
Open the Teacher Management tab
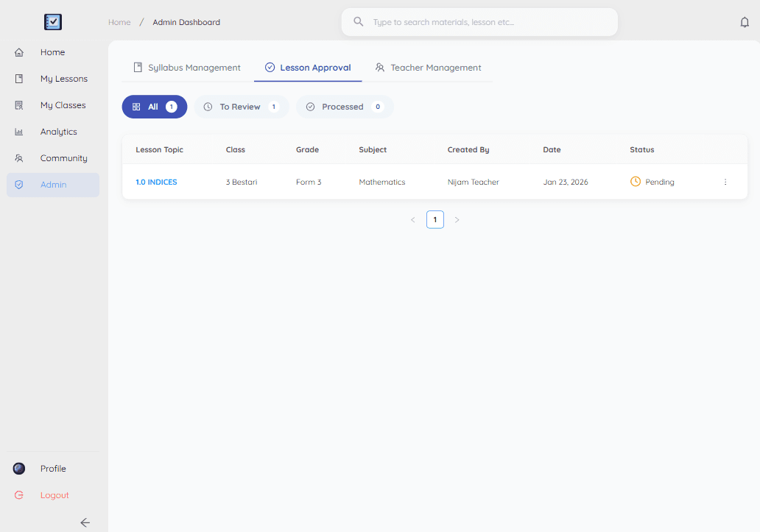[x=428, y=67]
